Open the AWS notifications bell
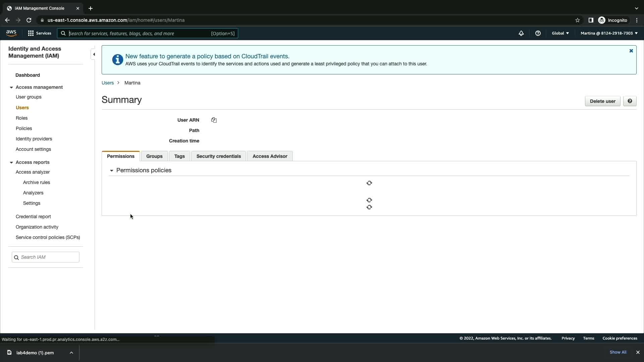Viewport: 644px width, 362px height. coord(521,33)
